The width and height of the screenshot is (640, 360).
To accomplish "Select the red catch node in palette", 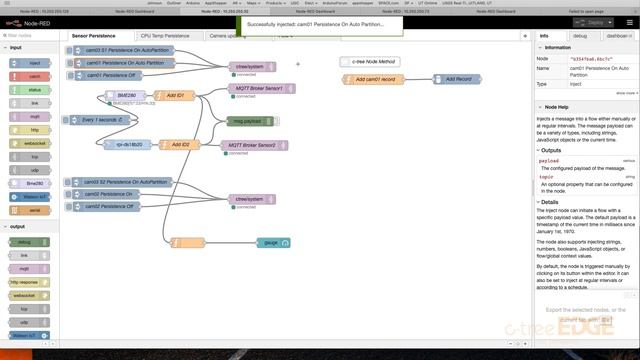I will (30, 76).
